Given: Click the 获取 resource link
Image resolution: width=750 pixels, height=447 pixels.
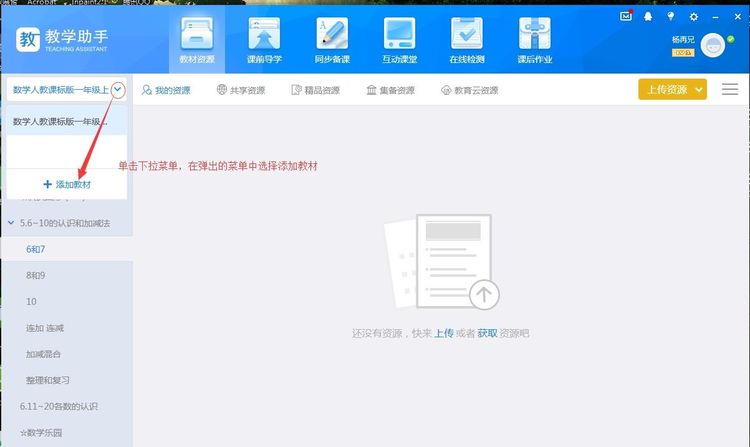Looking at the screenshot, I should pyautogui.click(x=487, y=333).
